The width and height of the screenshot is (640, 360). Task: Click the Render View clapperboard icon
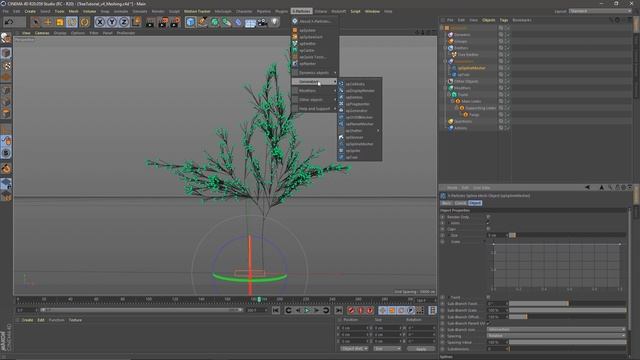pyautogui.click(x=150, y=22)
